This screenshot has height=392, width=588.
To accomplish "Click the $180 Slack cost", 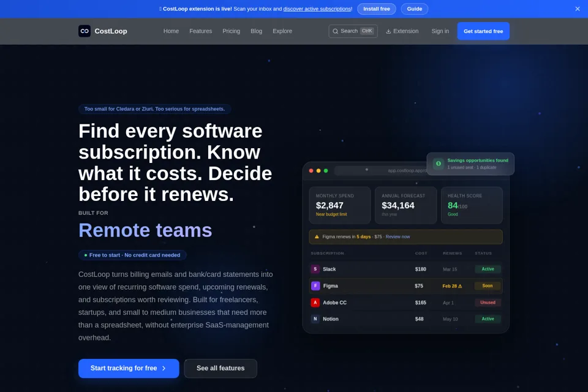I will [x=420, y=269].
